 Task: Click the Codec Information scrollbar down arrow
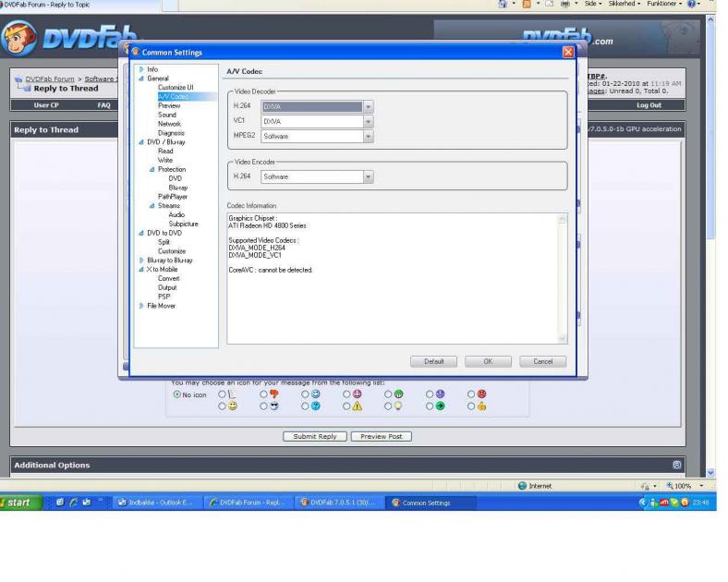563,339
